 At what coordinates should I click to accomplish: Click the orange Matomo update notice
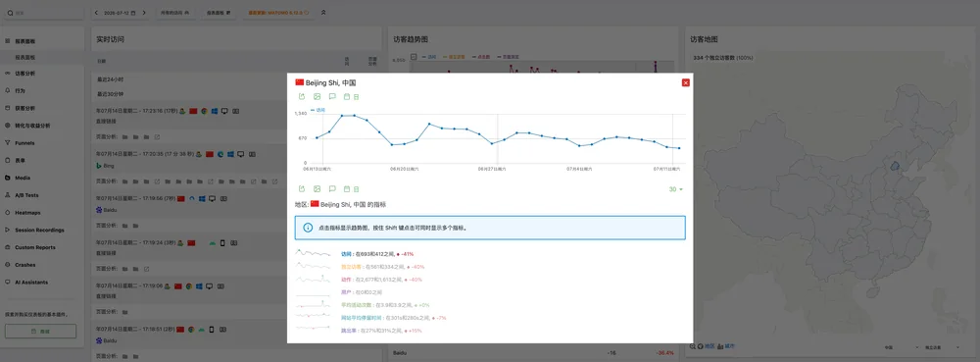pos(278,13)
